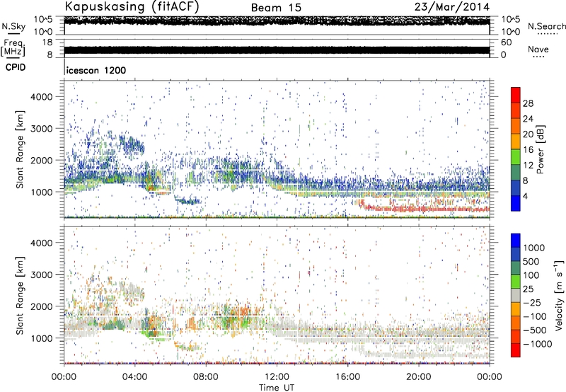Viewport: 566px width, 392px height.
Task: Click the 'Kapuskasing (fitACF)' title text
Action: click(x=132, y=6)
